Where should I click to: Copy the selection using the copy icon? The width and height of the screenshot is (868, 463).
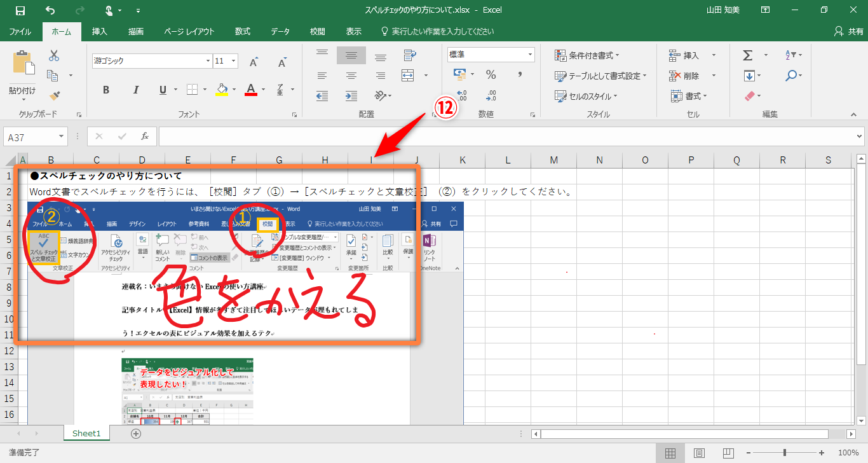[53, 76]
